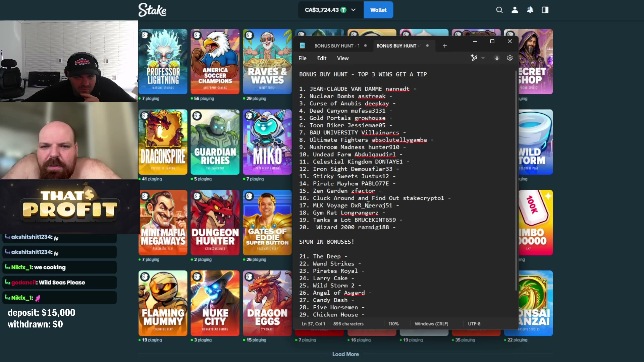Open Notepad settings gear
This screenshot has height=362, width=644.
(510, 58)
